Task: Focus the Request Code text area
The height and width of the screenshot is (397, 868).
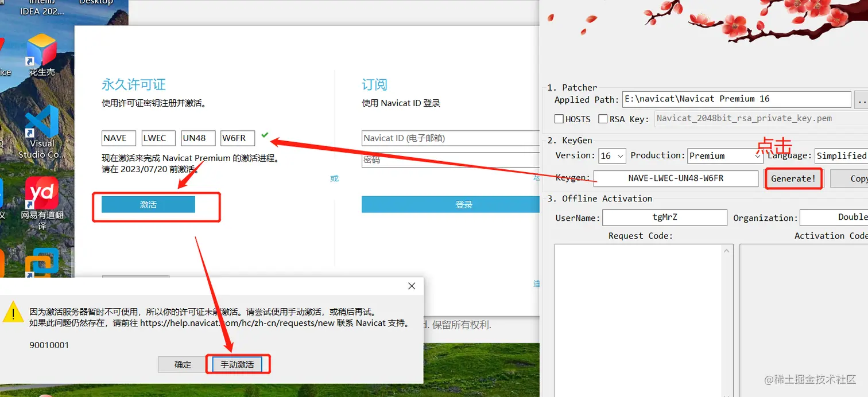Action: pos(638,320)
